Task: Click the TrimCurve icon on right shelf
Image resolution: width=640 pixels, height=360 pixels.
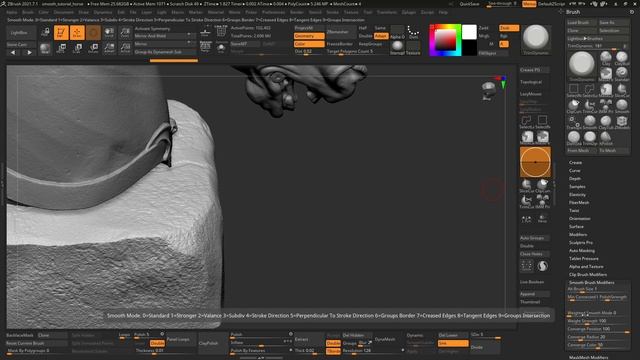Action: click(x=527, y=202)
